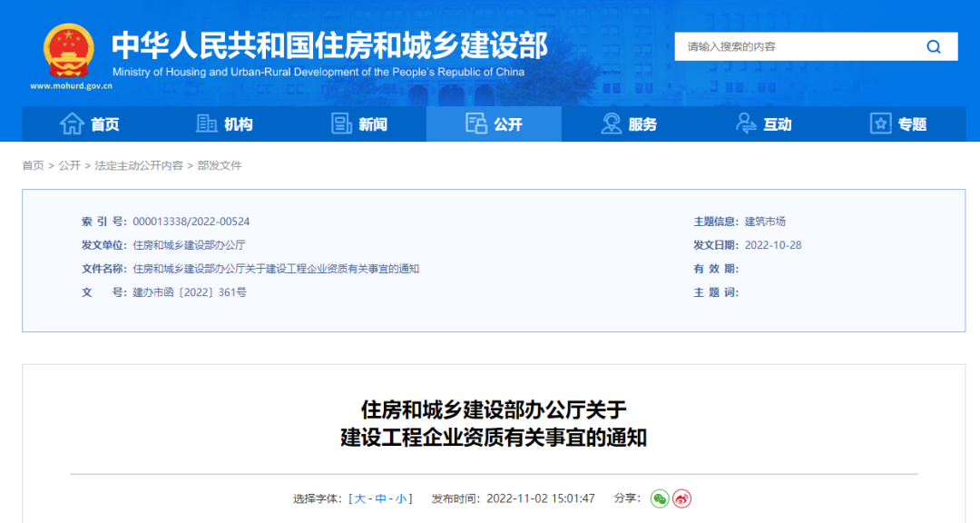Viewport: 980px width, 523px height.
Task: Open the 互动 navigation tab
Action: [763, 123]
